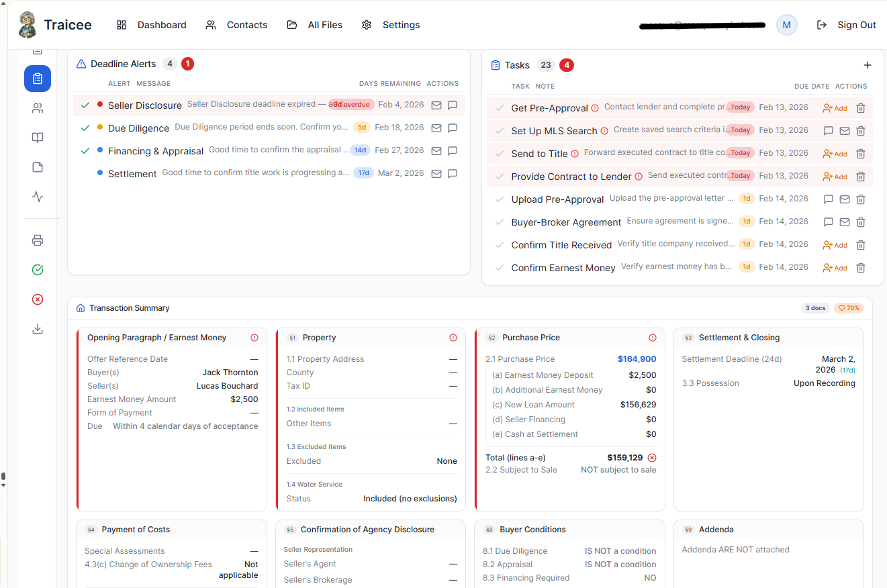
Task: Click the printer icon in the sidebar
Action: (x=38, y=240)
